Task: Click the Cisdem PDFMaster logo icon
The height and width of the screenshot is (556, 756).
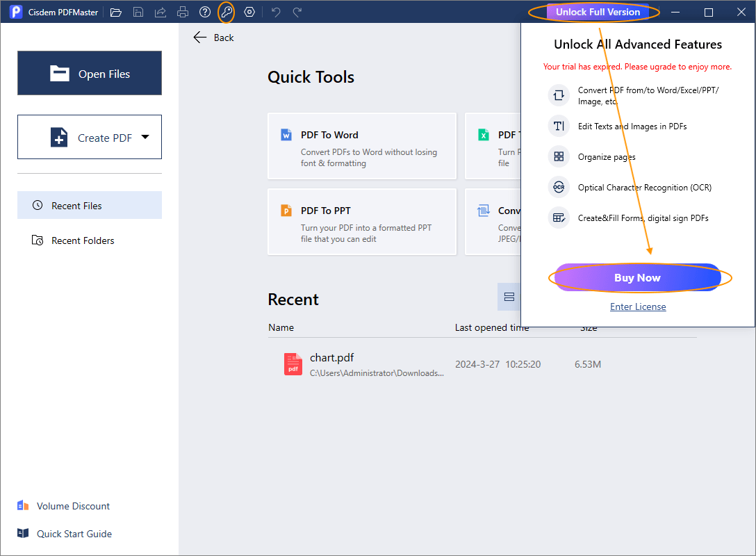Action: (x=16, y=12)
